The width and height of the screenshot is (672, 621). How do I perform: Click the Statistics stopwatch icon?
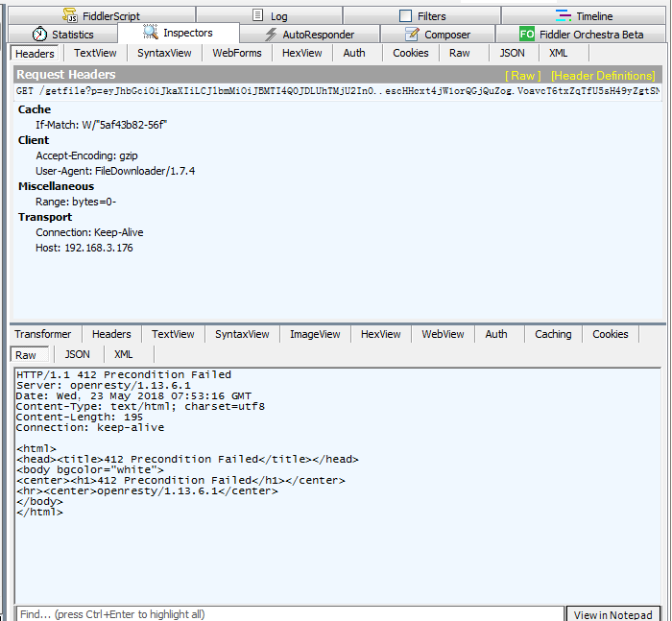point(40,34)
